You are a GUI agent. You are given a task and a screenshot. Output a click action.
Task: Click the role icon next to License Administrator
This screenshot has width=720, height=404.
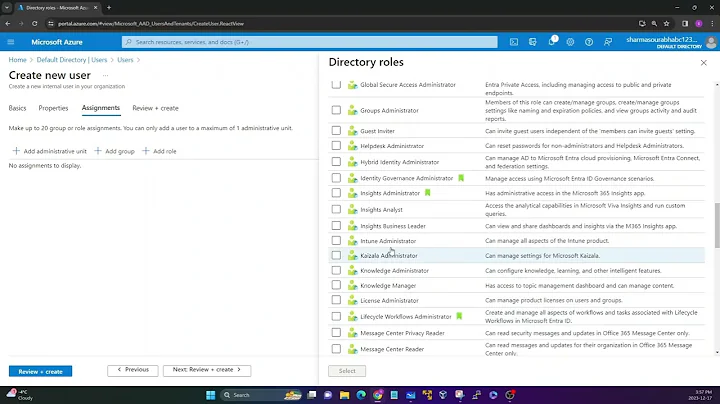click(352, 300)
